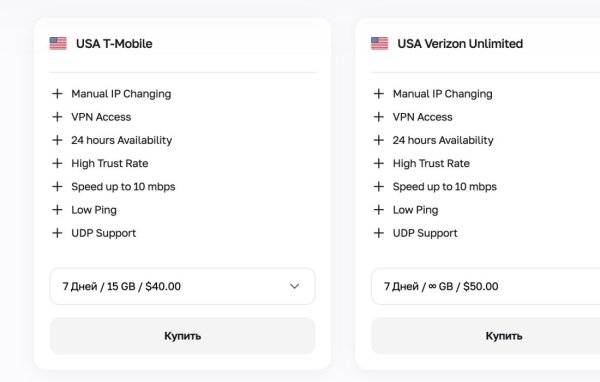
Task: Click T-Mobile High Trust Rate feature text
Action: [110, 163]
